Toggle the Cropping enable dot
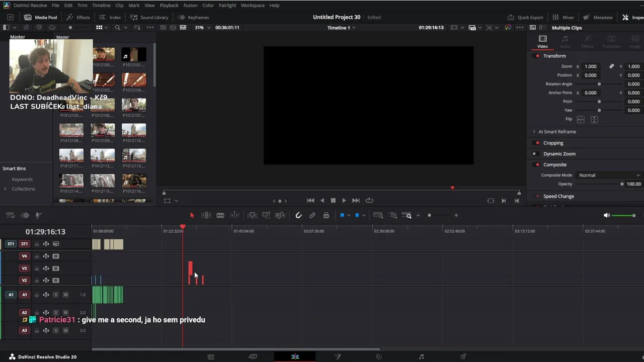The height and width of the screenshot is (362, 644). point(537,143)
